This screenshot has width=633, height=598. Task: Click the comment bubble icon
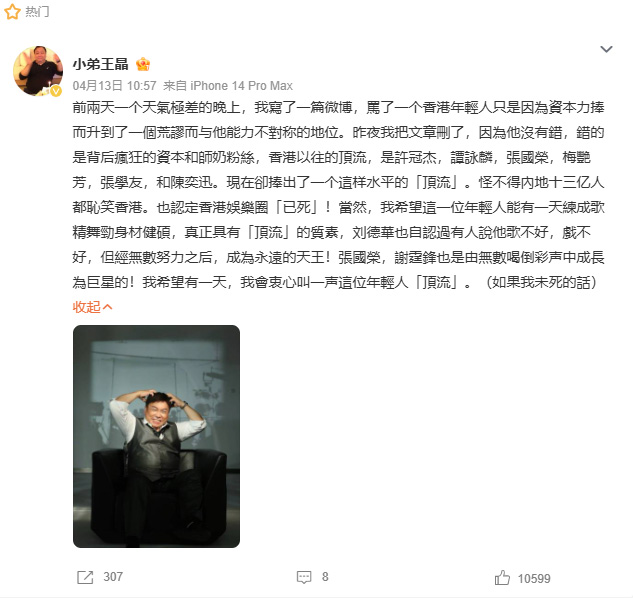304,577
